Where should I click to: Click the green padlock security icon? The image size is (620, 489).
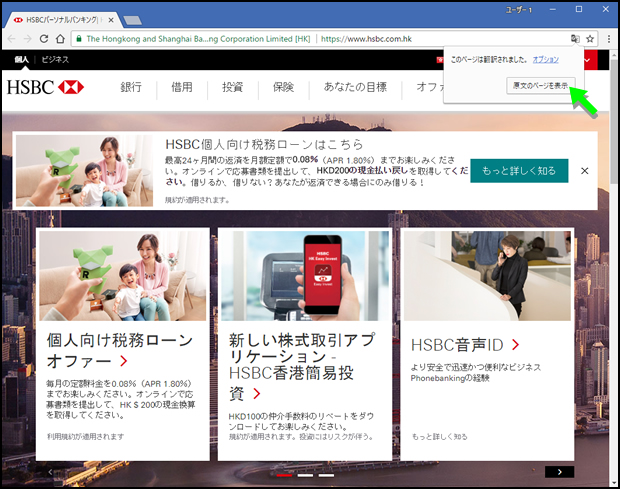79,39
